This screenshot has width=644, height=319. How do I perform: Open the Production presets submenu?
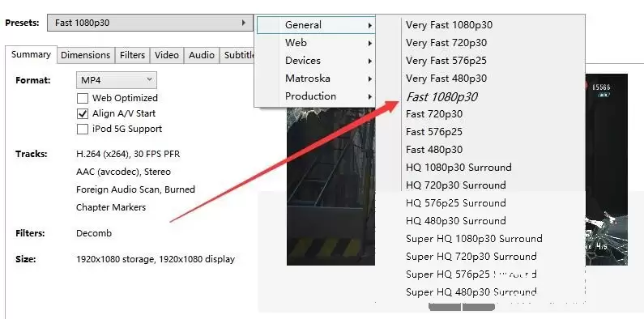(x=315, y=96)
